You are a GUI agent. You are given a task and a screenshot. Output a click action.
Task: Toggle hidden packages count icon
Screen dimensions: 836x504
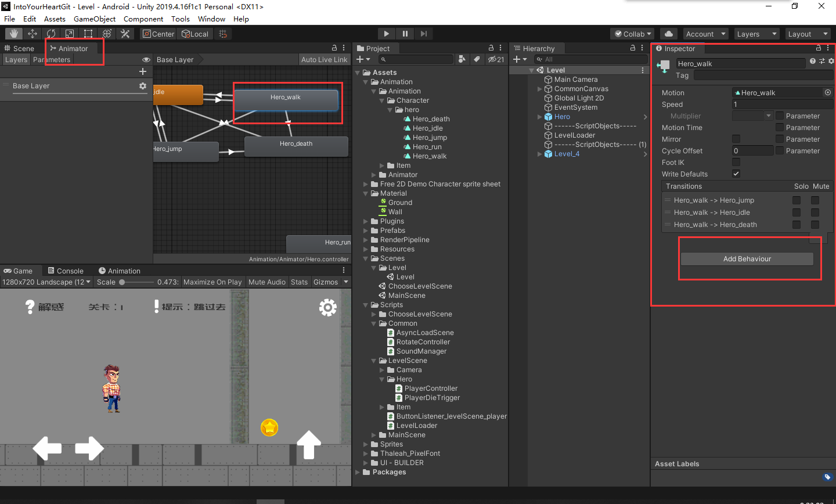point(496,59)
